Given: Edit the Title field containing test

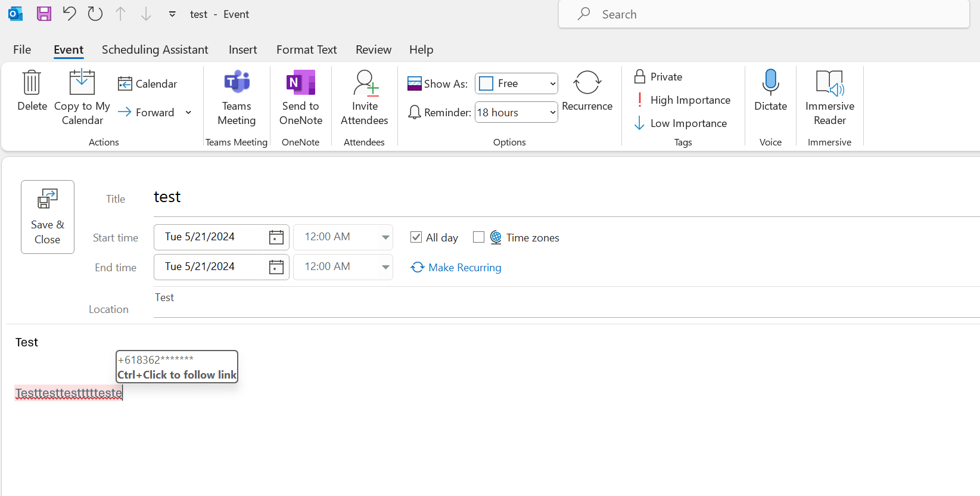Looking at the screenshot, I should 566,197.
